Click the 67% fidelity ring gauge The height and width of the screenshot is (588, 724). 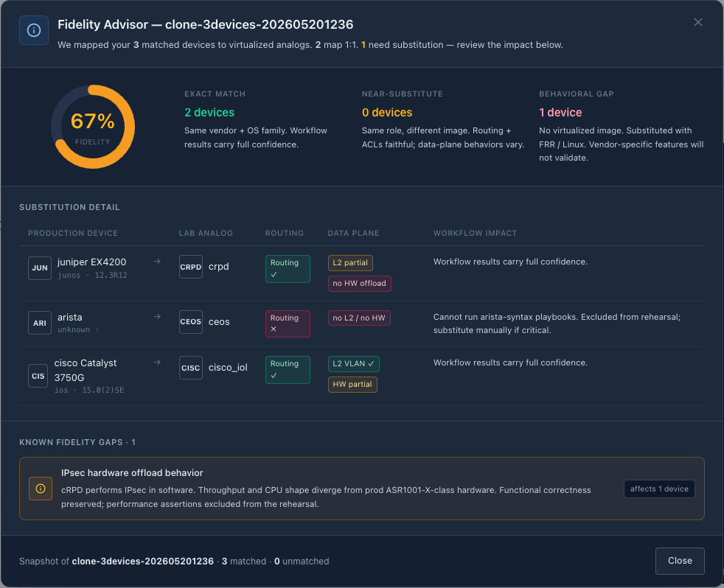[93, 127]
